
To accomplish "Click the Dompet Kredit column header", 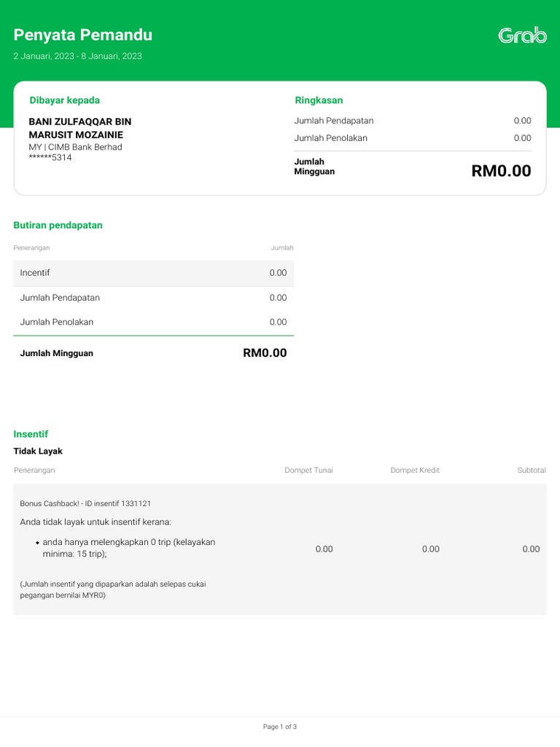I will (x=415, y=471).
